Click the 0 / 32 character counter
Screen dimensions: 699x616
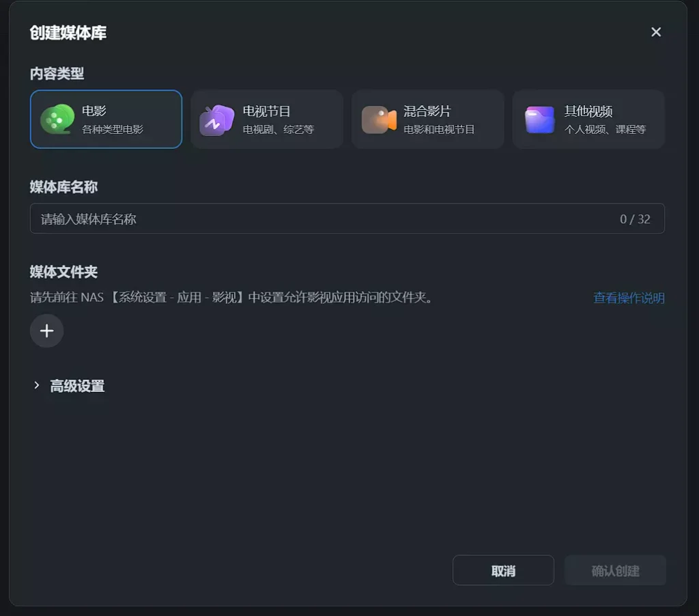(635, 219)
